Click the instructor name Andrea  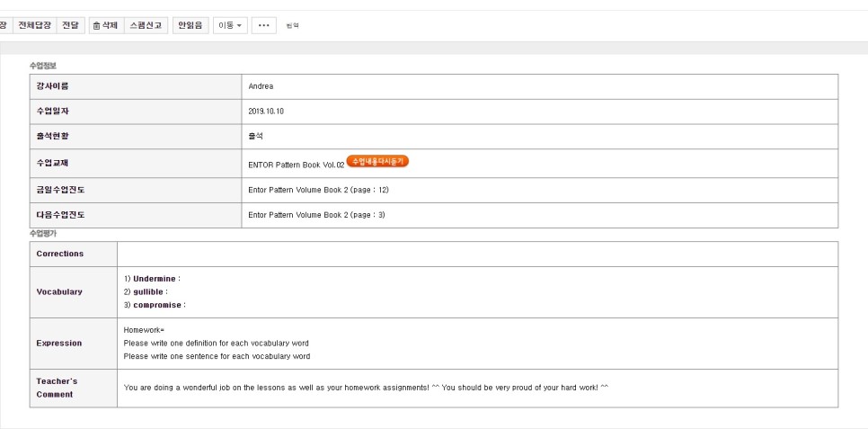click(x=261, y=86)
